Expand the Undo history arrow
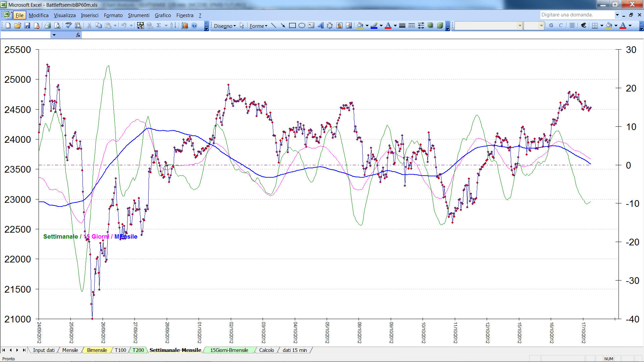This screenshot has width=644, height=362. pyautogui.click(x=131, y=25)
